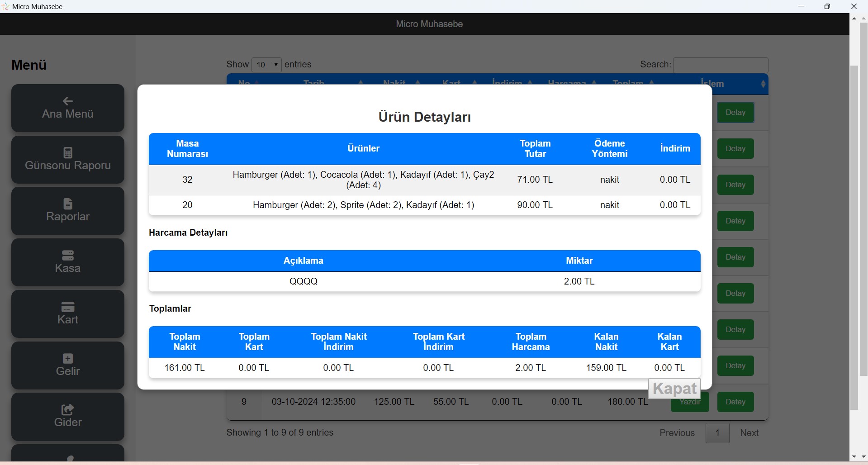Go to Previous page of entries
Image resolution: width=868 pixels, height=465 pixels.
tap(677, 433)
